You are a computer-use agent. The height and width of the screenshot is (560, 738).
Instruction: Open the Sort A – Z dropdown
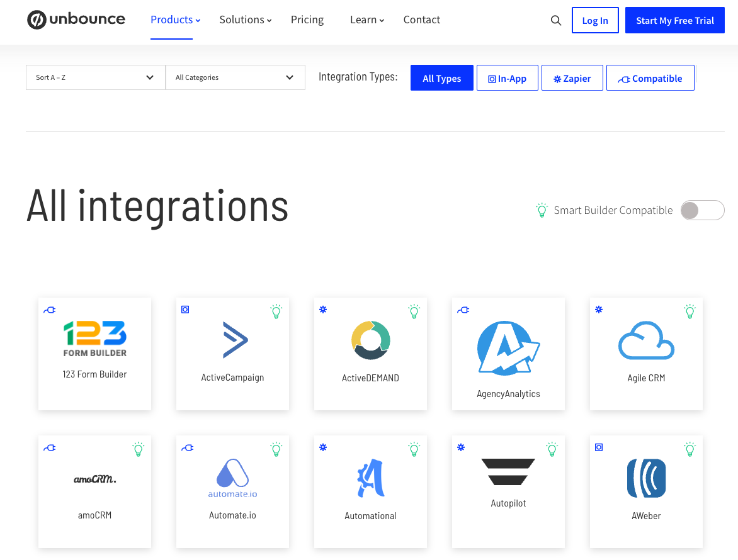(96, 77)
